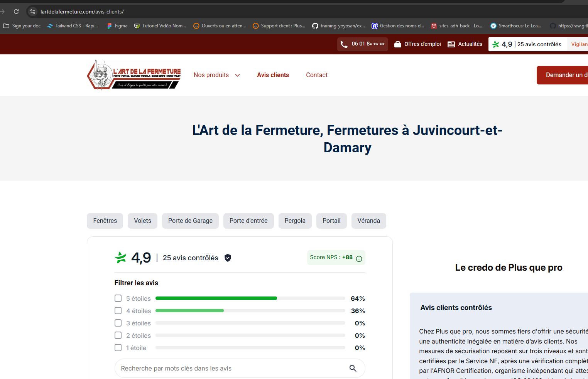Click the review keyword search field
Screen dimensions: 588x379
pyautogui.click(x=240, y=368)
